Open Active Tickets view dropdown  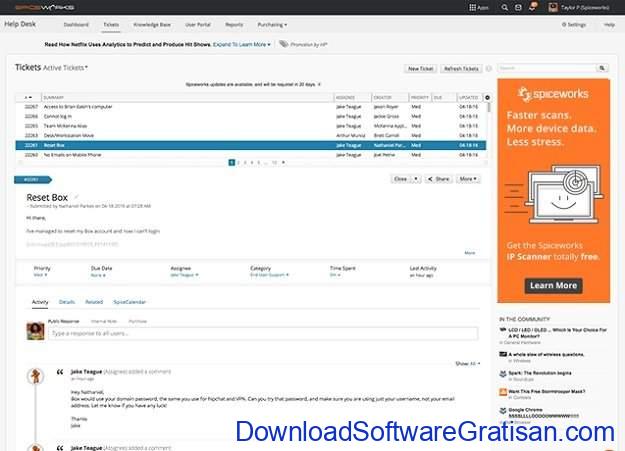pos(65,68)
